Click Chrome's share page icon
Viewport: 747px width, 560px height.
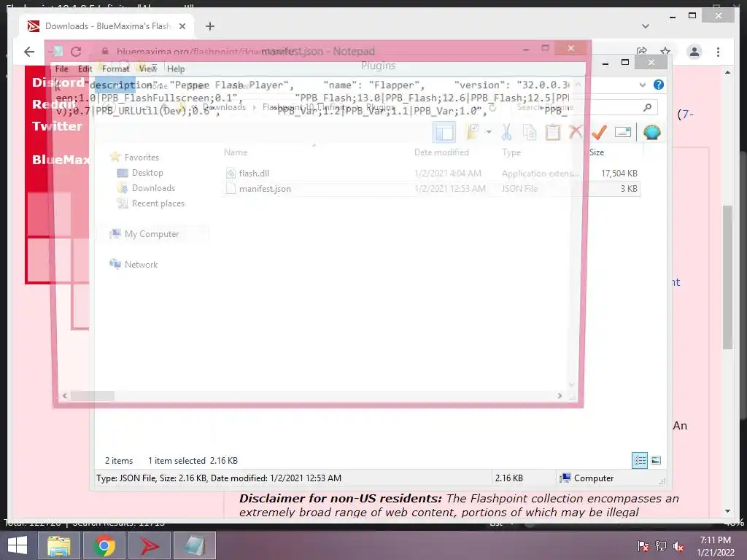click(x=642, y=52)
